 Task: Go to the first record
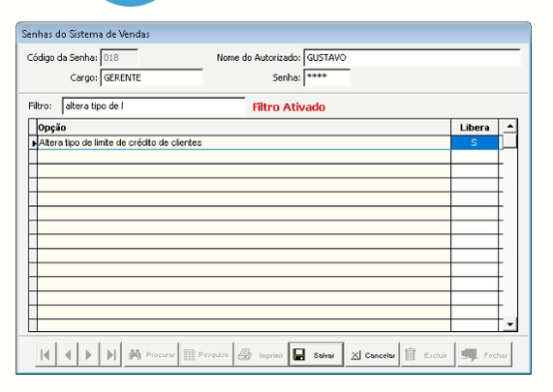pyautogui.click(x=46, y=354)
